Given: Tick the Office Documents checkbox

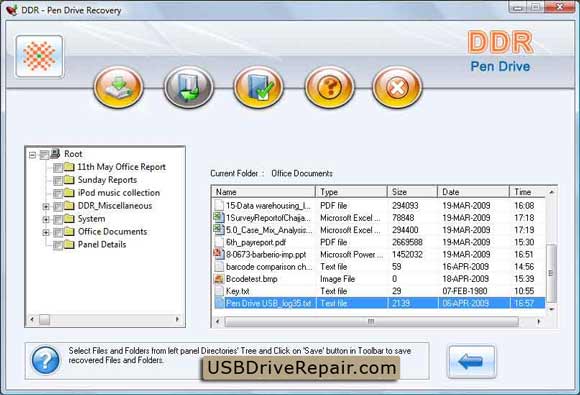Looking at the screenshot, I should (x=58, y=233).
